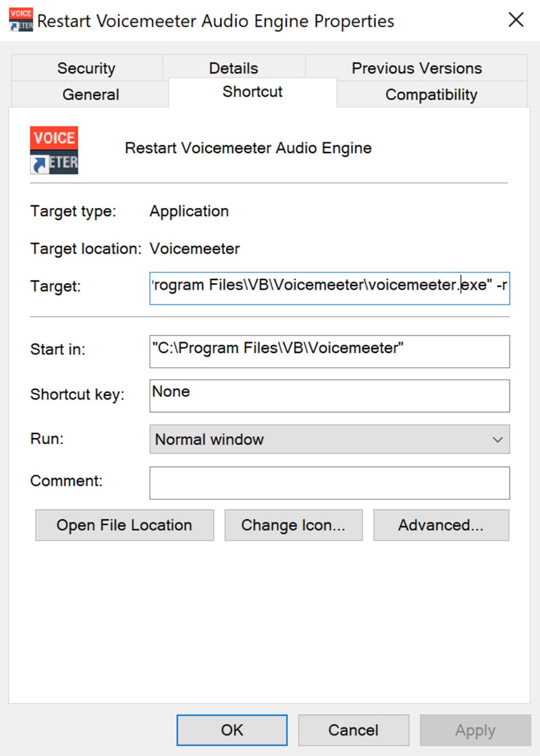Expand the Run dropdown showing Normal window
Screen dimensions: 540x756
[x=329, y=439]
